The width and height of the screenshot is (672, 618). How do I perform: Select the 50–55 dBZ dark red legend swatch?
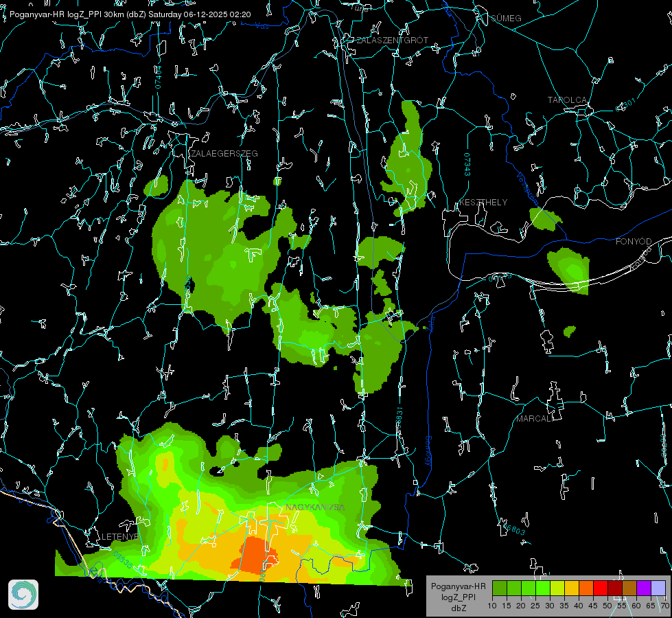tap(614, 588)
